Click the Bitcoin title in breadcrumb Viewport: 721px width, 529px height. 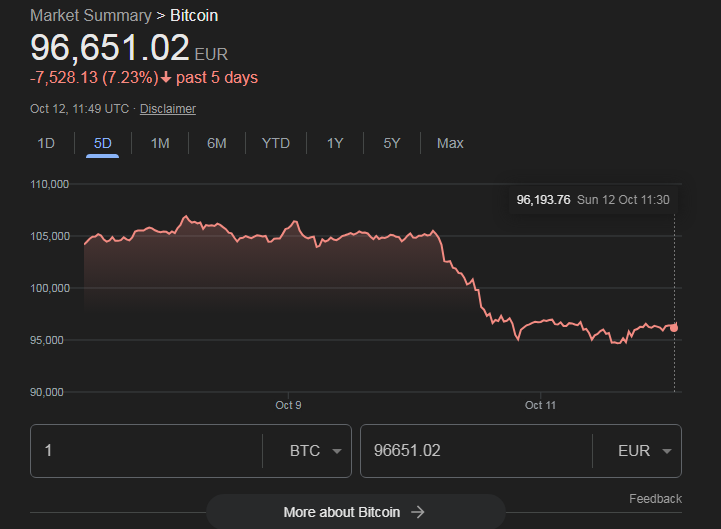pyautogui.click(x=194, y=16)
